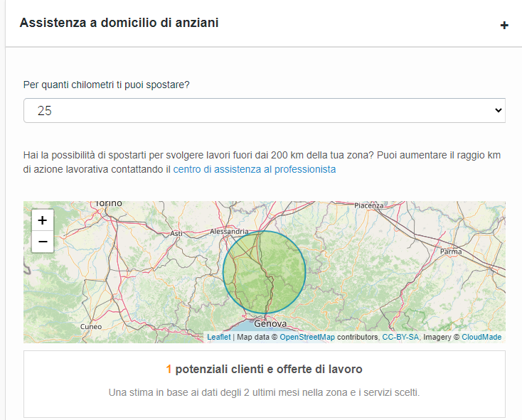Viewport: 522px width, 420px height.
Task: Click the Cuneo label on the map
Action: [91, 327]
